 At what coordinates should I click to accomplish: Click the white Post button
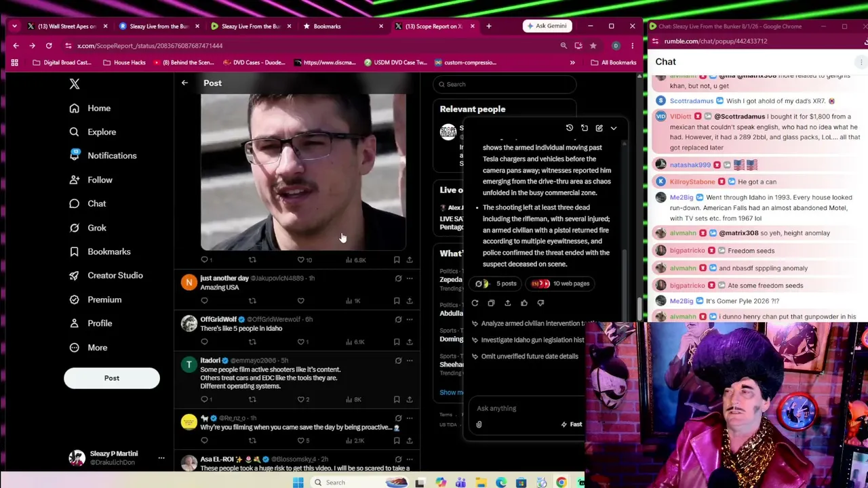[x=112, y=378]
